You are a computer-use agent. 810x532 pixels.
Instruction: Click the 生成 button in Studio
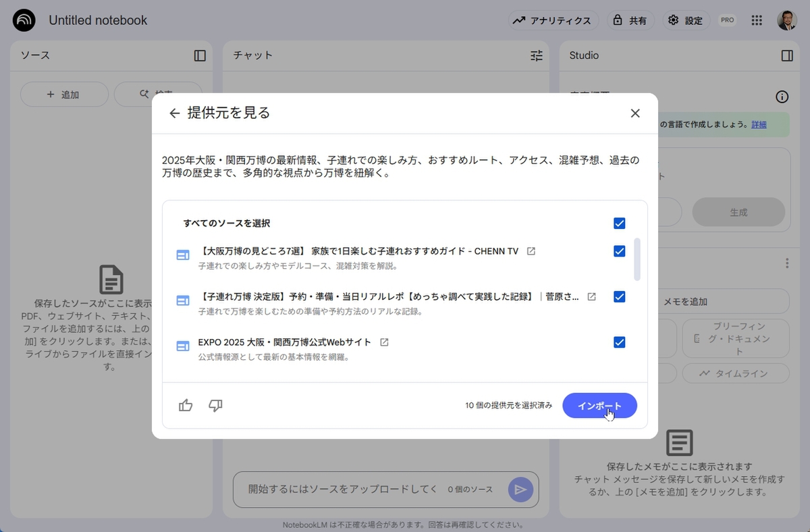coord(738,212)
